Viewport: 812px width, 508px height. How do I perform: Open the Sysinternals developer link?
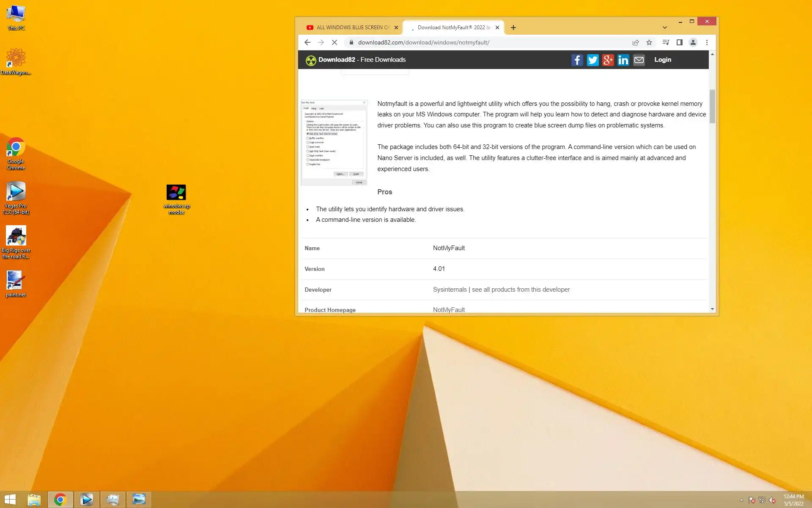(x=450, y=290)
